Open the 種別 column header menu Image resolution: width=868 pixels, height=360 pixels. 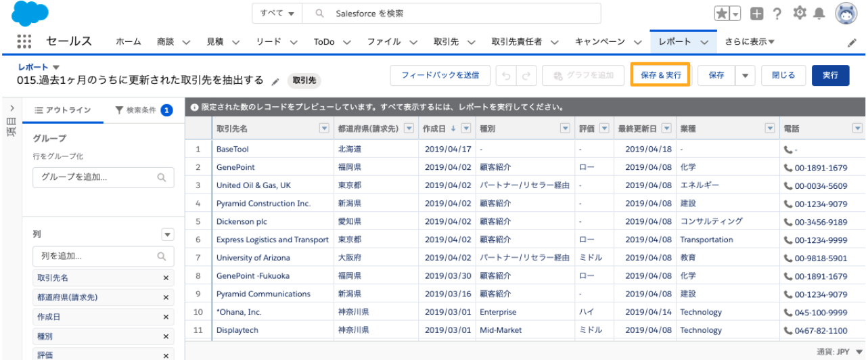point(565,129)
